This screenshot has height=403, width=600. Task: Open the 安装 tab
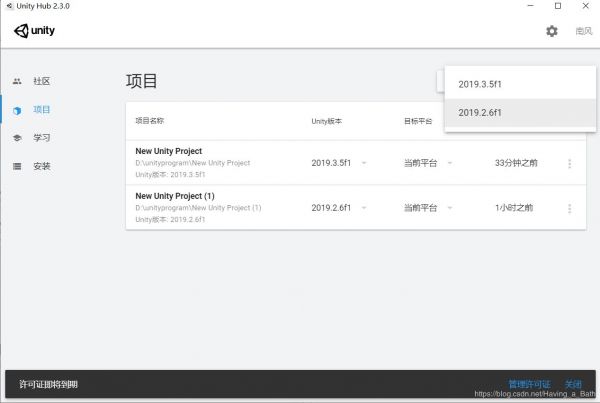[41, 166]
